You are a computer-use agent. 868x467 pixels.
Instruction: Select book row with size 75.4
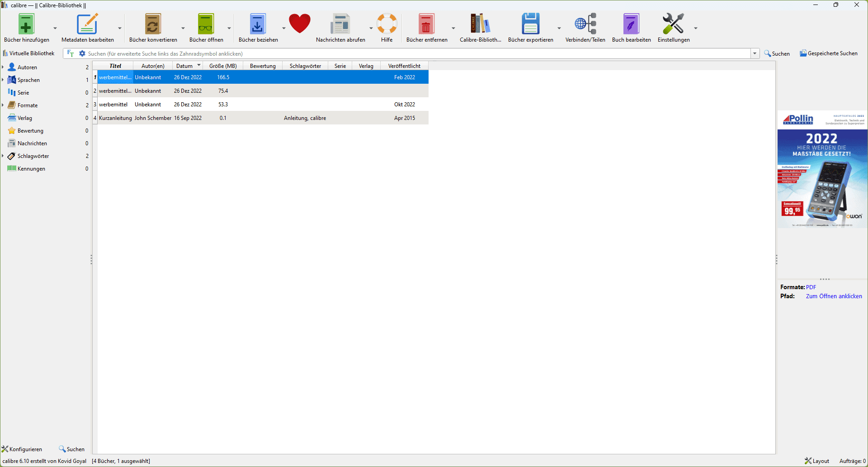[263, 91]
